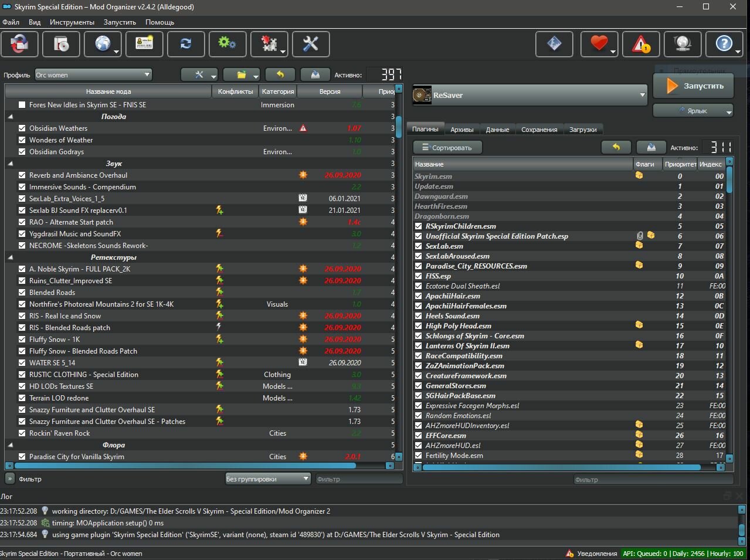Open the warning triangle Notifications icon
This screenshot has width=750, height=560.
coord(641,44)
